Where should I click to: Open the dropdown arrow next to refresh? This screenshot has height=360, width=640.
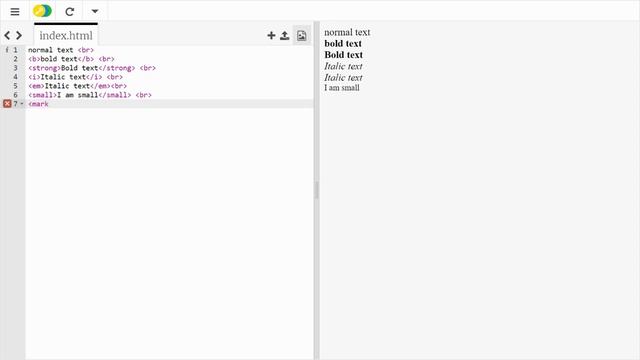[95, 11]
